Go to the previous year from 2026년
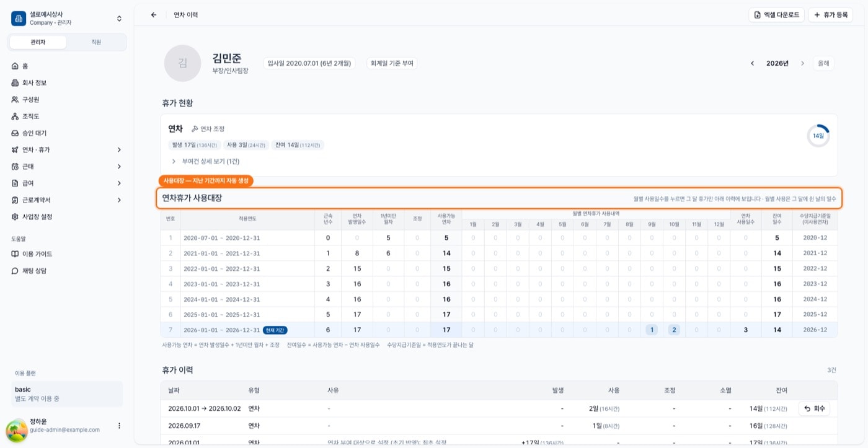 [753, 63]
